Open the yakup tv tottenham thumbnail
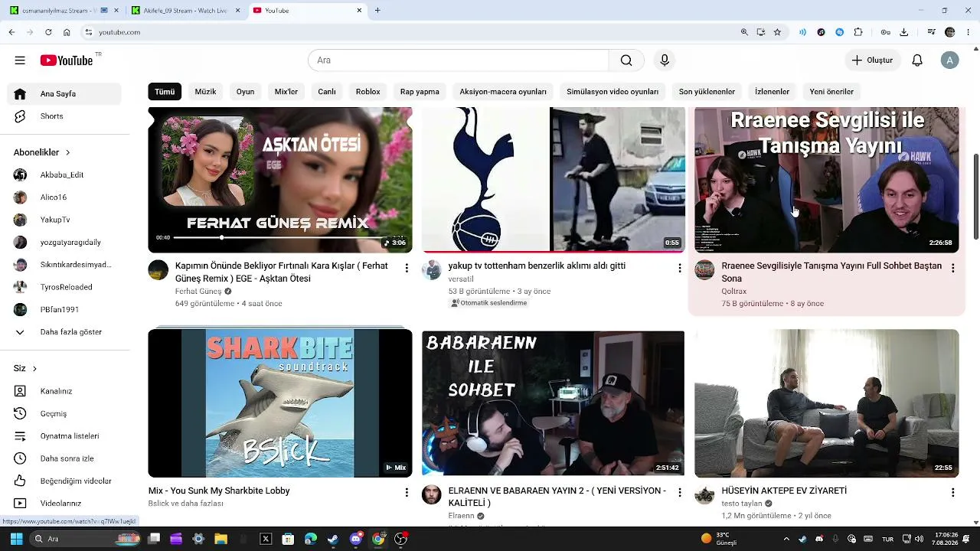Screen dimensions: 980x551 pyautogui.click(x=553, y=180)
